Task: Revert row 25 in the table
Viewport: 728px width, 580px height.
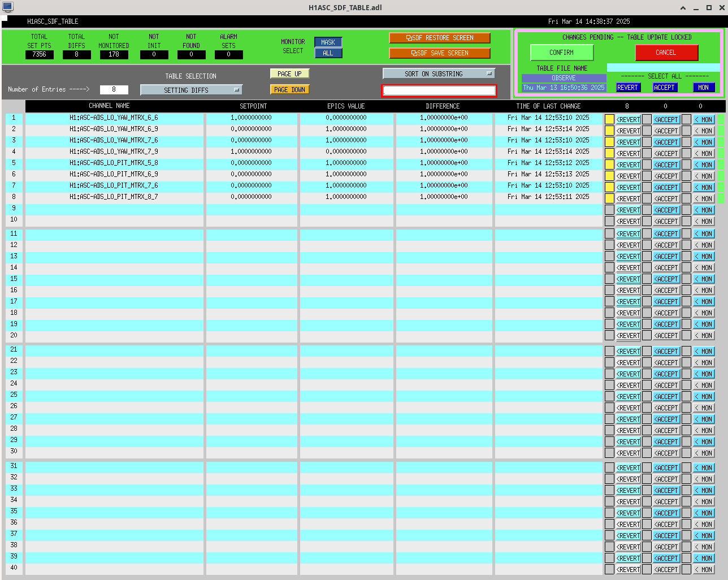Action: click(629, 397)
